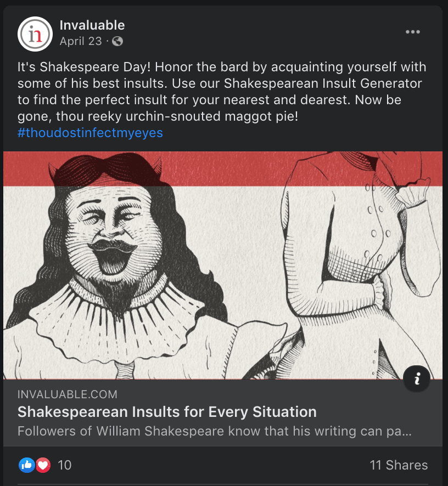448x486 pixels.
Task: Click the red heart Love reaction icon
Action: [43, 465]
